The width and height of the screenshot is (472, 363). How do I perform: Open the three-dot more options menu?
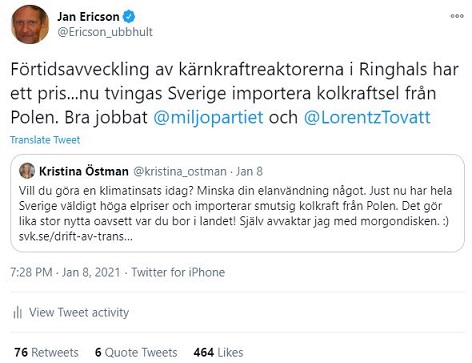coord(457,16)
